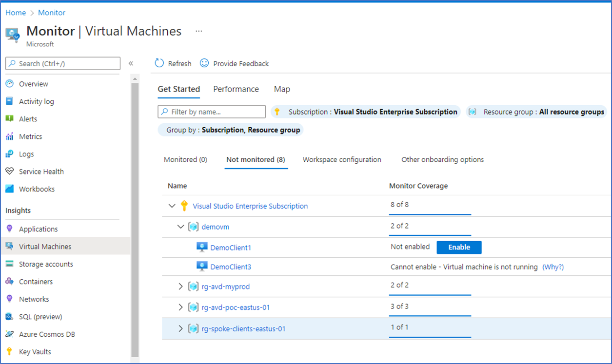This screenshot has height=364, width=612.
Task: Click the rg-avd-poc-eastus-01 resource group icon
Action: tap(193, 307)
